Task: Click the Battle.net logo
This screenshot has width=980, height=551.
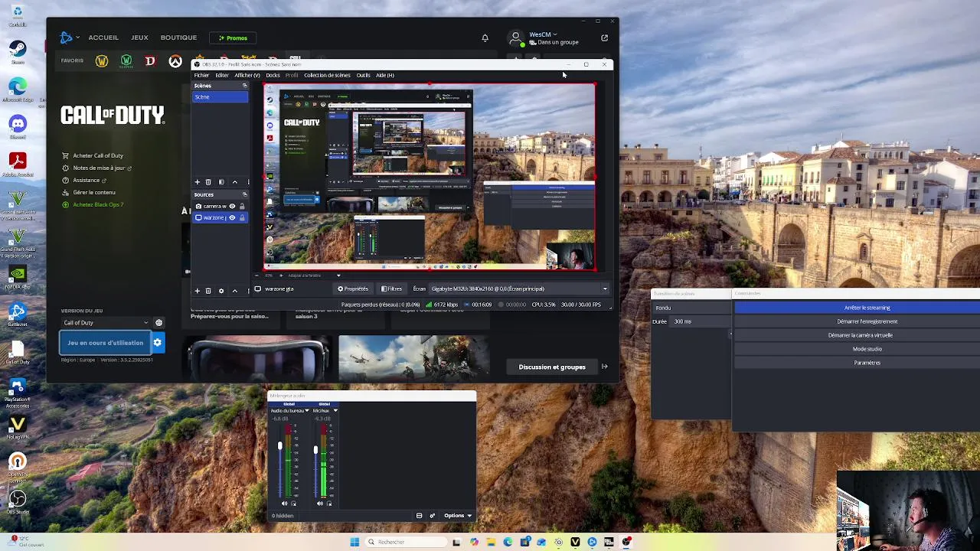Action: pos(67,37)
